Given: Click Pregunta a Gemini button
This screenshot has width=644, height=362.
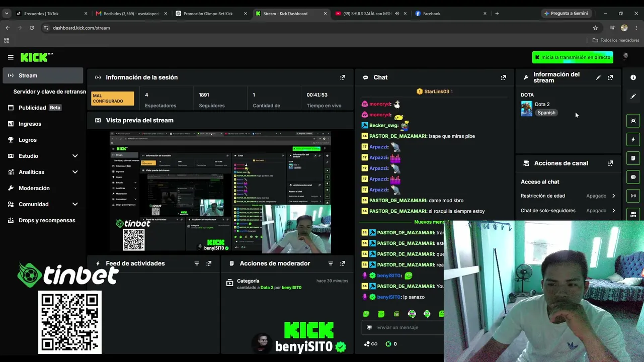Looking at the screenshot, I should (566, 14).
